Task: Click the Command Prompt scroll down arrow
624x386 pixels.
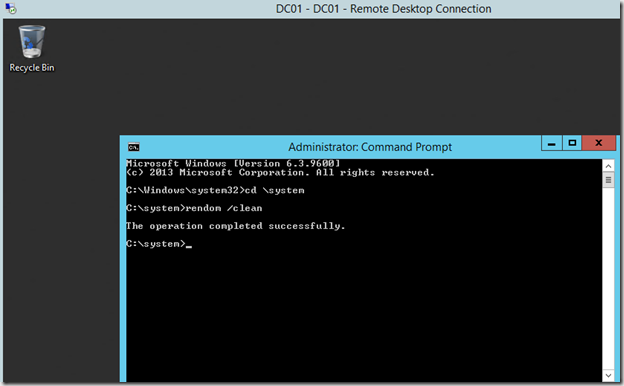Action: [608, 375]
